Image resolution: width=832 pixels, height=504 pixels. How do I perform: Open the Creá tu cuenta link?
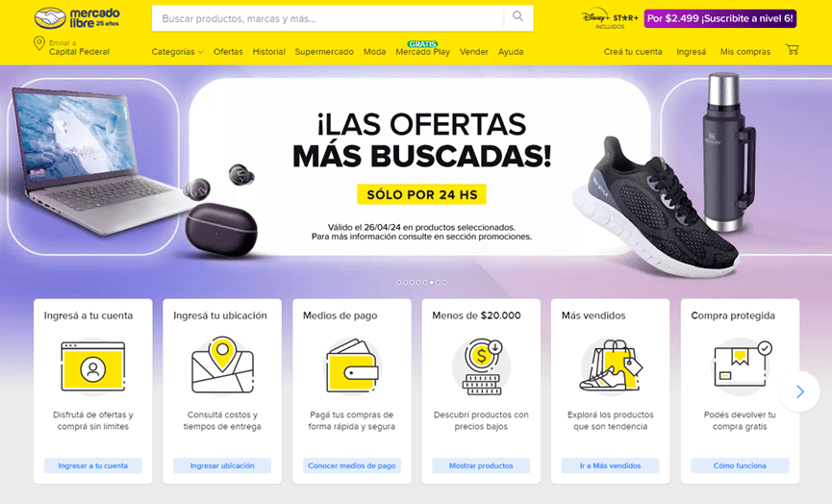[633, 52]
